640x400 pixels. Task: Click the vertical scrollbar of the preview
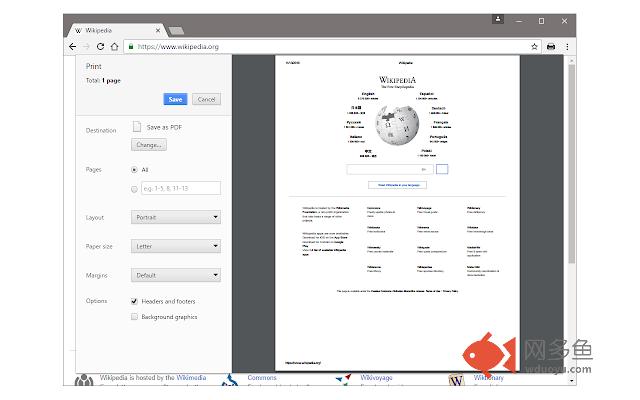[x=571, y=163]
